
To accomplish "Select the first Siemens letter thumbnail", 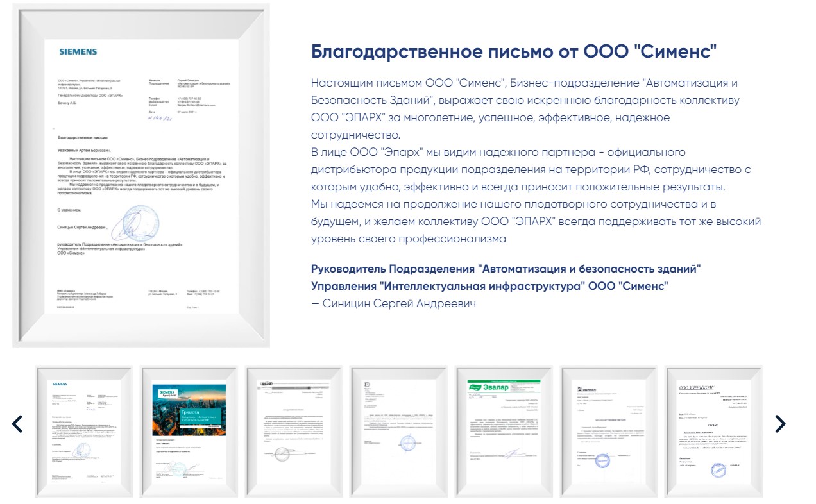I will pyautogui.click(x=83, y=431).
